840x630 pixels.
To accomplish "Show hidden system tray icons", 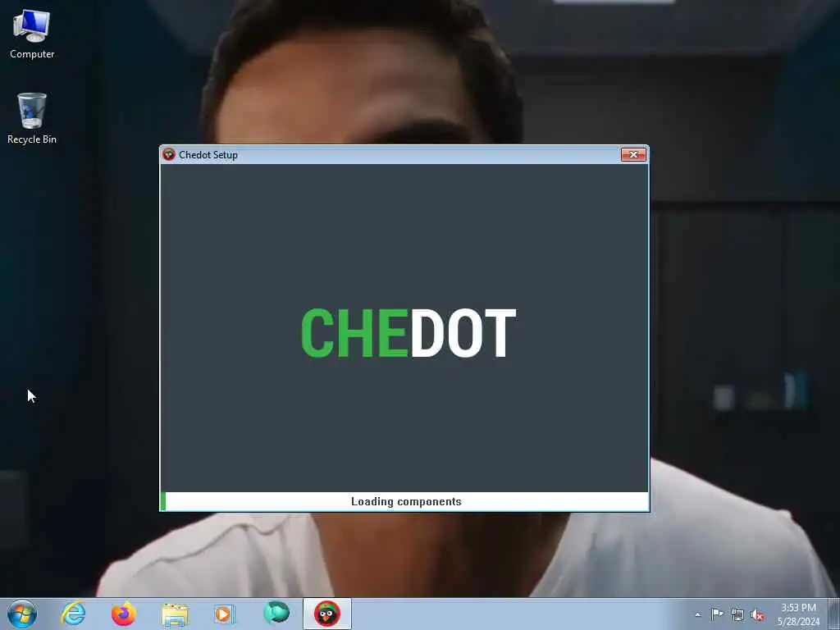I will click(x=697, y=614).
